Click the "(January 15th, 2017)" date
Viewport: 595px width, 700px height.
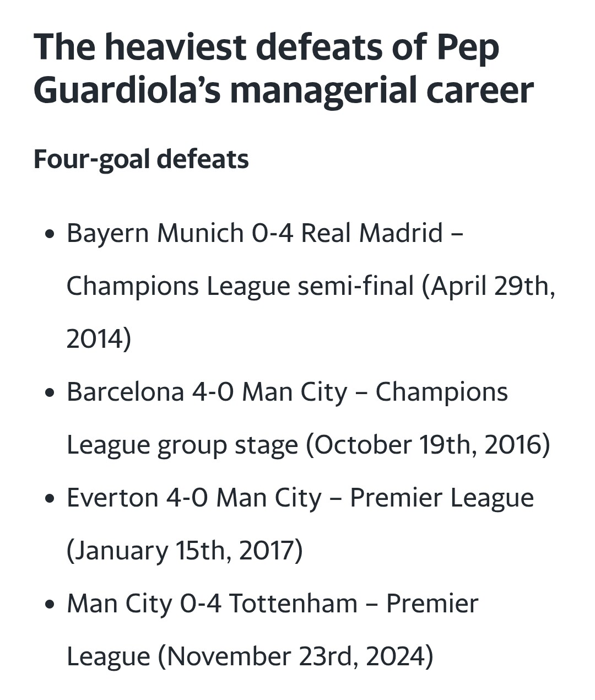tap(185, 551)
